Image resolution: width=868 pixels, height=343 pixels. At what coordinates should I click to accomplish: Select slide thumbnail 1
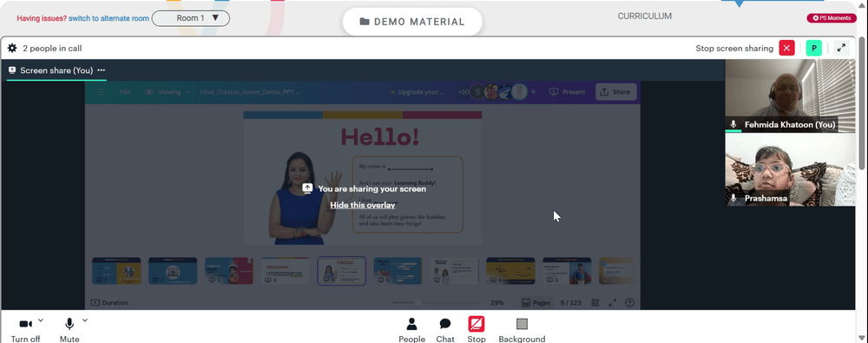[x=116, y=271]
